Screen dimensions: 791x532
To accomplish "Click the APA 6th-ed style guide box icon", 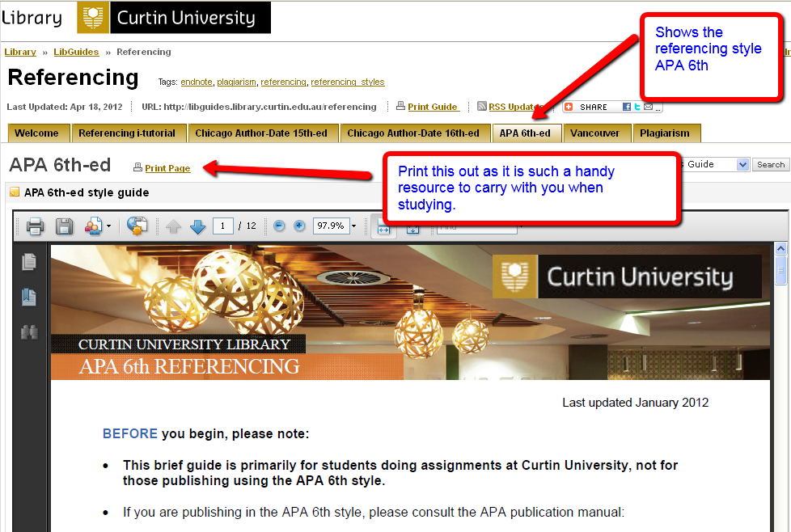I will [14, 192].
